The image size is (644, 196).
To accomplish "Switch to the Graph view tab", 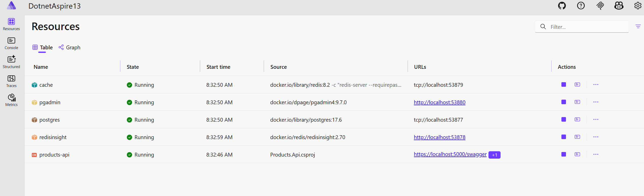I will (70, 48).
